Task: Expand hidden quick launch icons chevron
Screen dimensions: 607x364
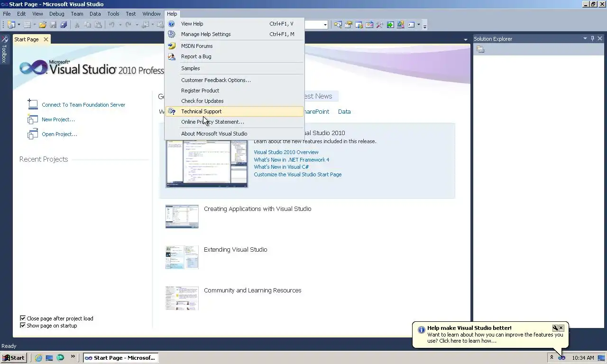Action: pyautogui.click(x=73, y=356)
